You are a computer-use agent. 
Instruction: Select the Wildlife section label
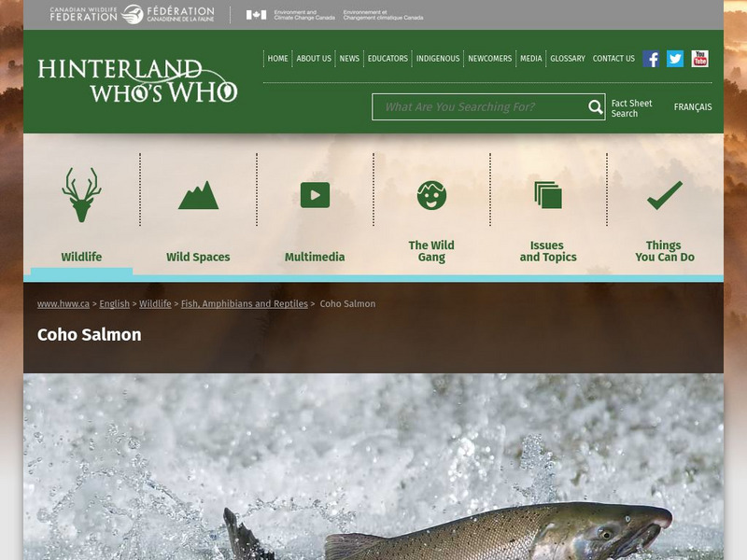pyautogui.click(x=81, y=258)
